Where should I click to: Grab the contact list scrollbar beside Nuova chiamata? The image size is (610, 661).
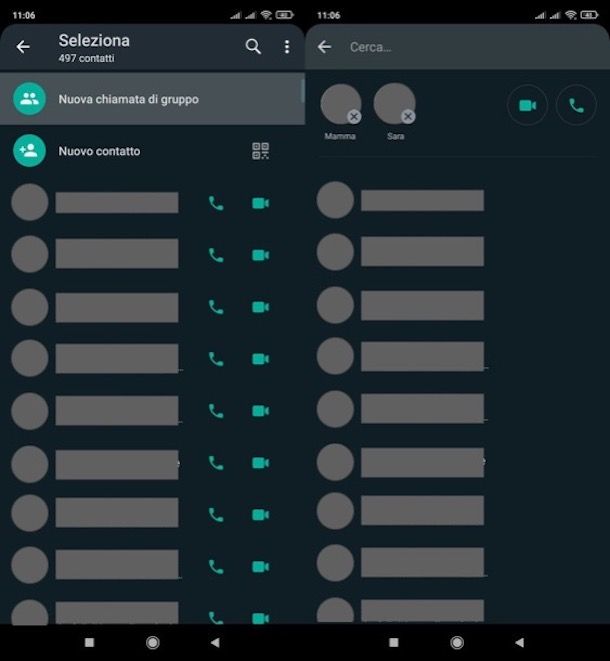(302, 90)
